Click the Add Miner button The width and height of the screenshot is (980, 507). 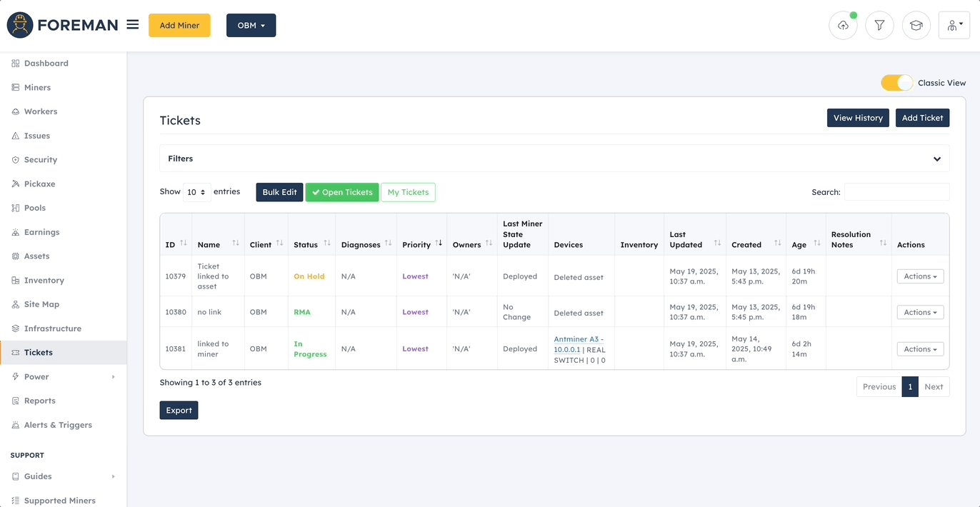(179, 26)
